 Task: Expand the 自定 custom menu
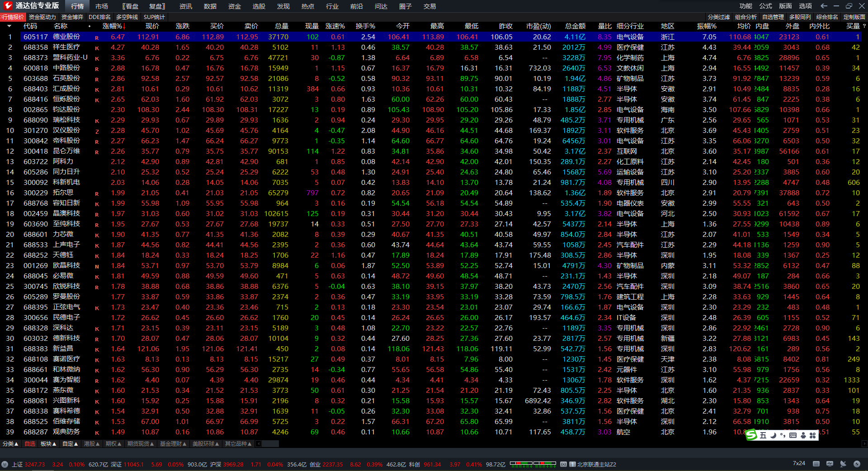click(x=70, y=444)
